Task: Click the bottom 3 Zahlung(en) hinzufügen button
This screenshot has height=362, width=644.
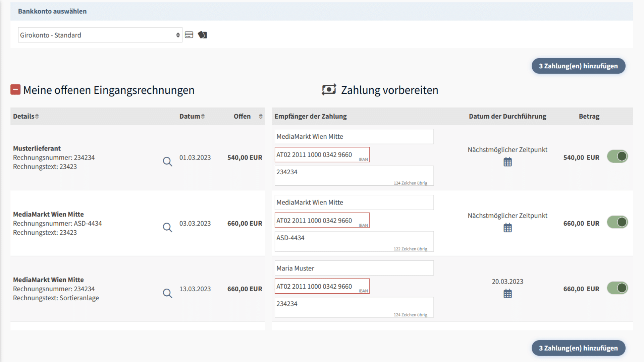Action: [x=578, y=348]
